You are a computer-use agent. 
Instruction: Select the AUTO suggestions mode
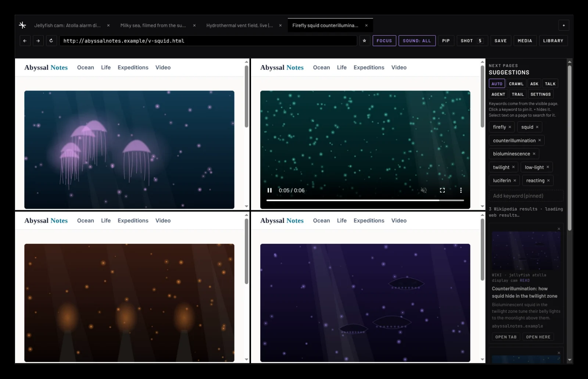click(497, 84)
